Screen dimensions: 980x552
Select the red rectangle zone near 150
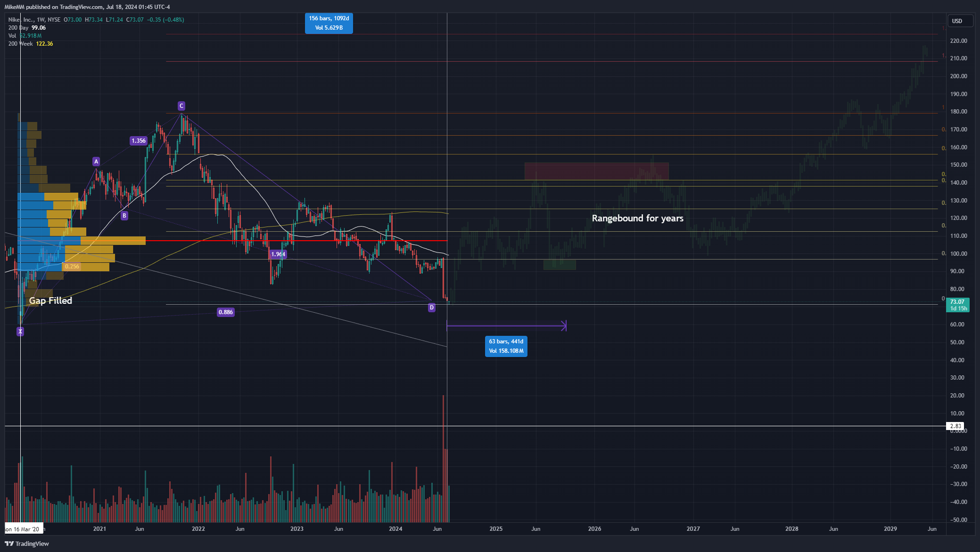(x=596, y=171)
